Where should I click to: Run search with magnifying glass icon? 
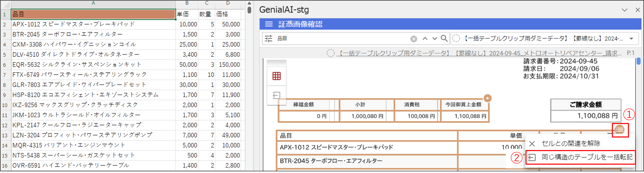[x=444, y=38]
